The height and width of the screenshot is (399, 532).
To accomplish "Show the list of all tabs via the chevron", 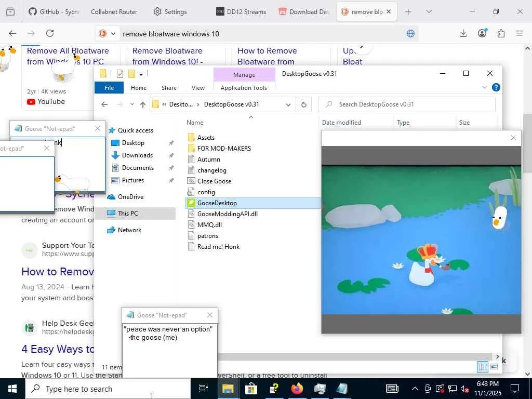I will click(x=429, y=11).
